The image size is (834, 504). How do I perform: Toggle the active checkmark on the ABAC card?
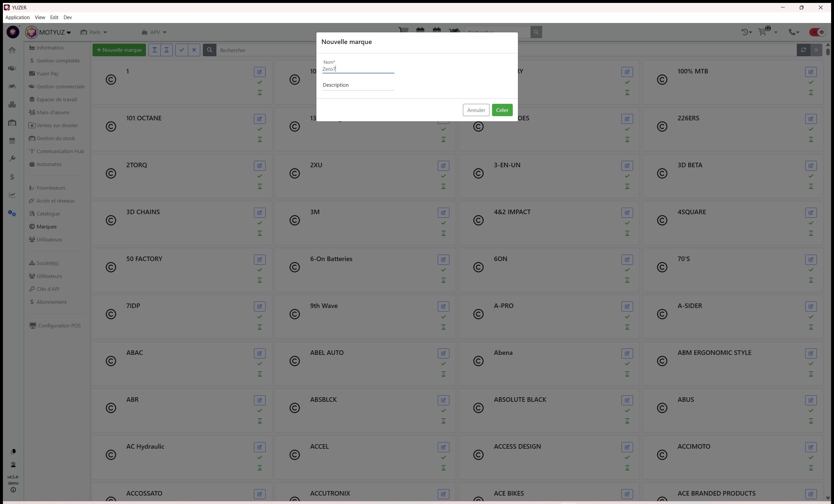tap(259, 364)
